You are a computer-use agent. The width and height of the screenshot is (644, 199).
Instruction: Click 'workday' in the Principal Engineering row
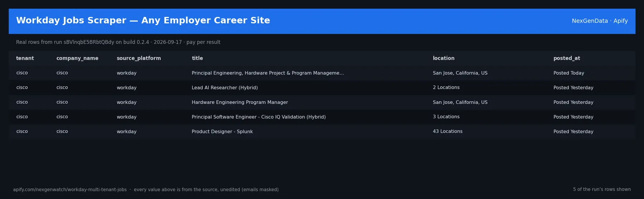point(127,73)
